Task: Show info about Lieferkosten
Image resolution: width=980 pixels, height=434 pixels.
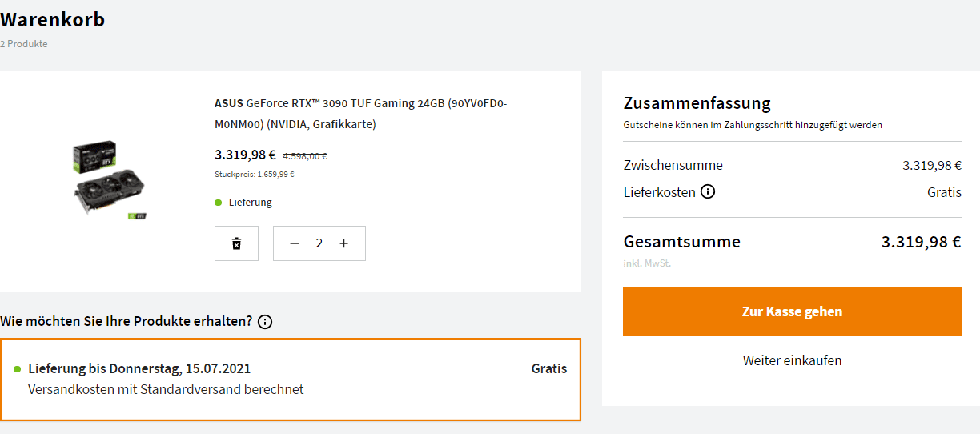Action: (x=708, y=192)
